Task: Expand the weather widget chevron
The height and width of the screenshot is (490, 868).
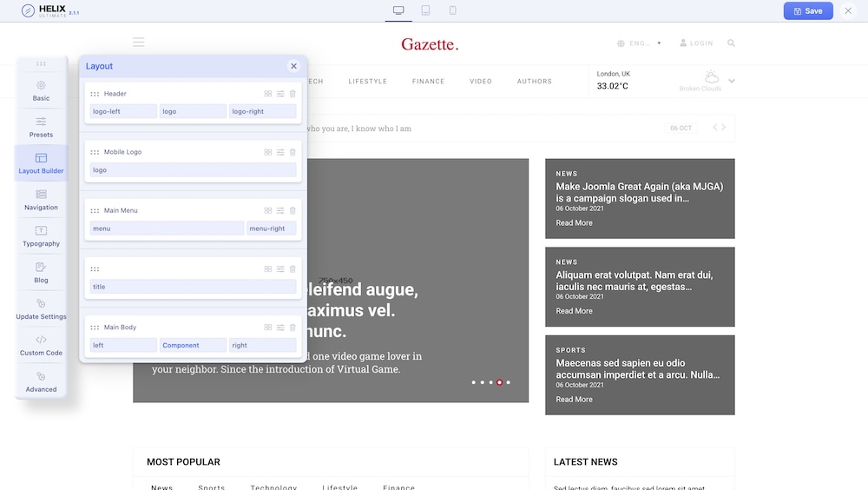Action: coord(732,82)
